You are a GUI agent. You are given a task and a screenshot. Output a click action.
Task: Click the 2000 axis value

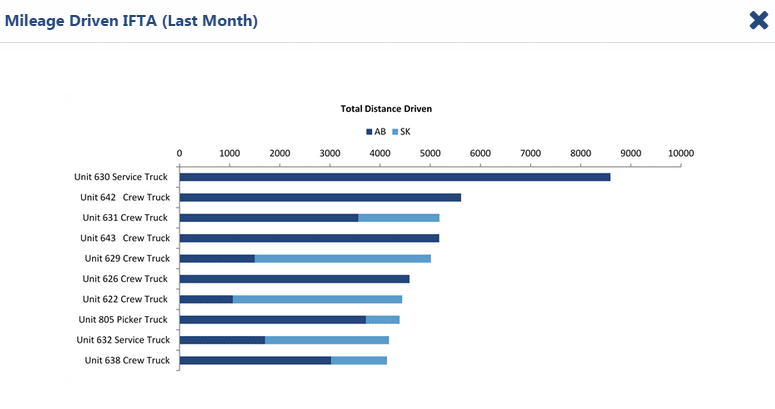[280, 153]
